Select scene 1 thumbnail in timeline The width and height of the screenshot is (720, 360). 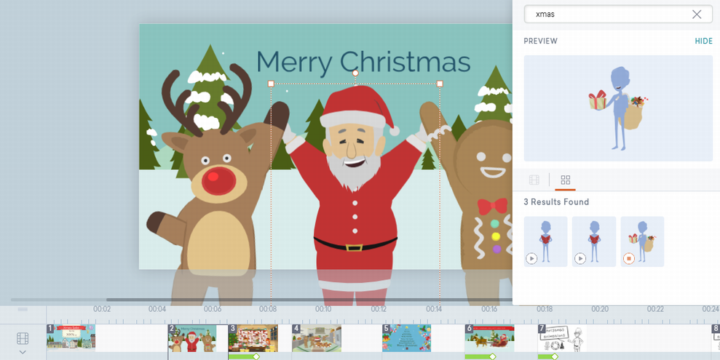pyautogui.click(x=71, y=338)
